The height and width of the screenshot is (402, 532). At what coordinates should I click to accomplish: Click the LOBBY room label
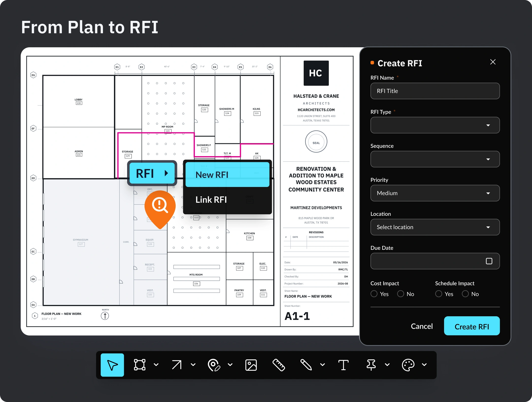[79, 100]
